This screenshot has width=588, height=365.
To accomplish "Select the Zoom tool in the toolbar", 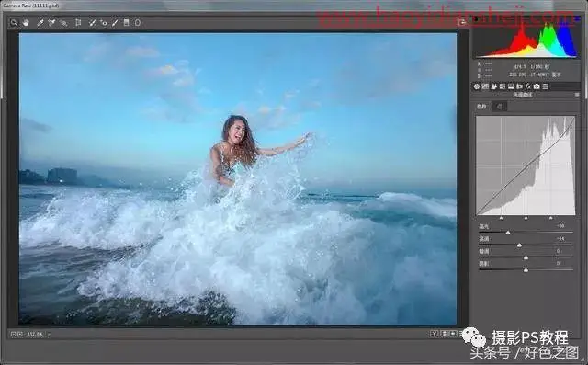I will tap(14, 23).
